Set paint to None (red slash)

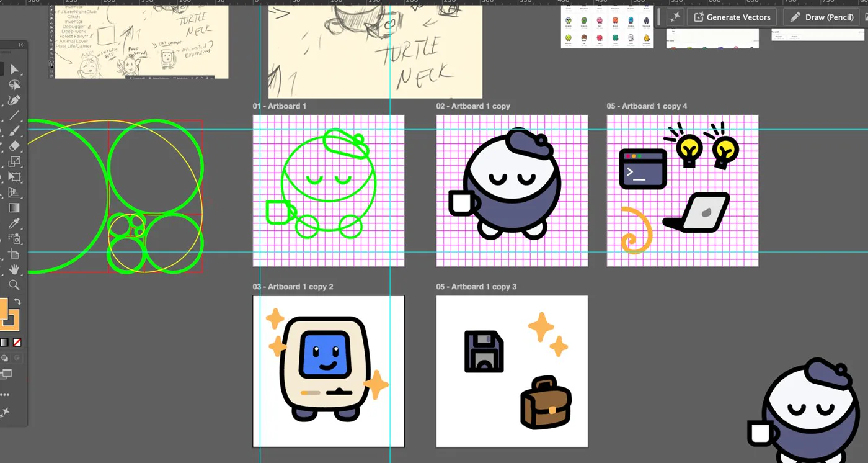coord(17,343)
